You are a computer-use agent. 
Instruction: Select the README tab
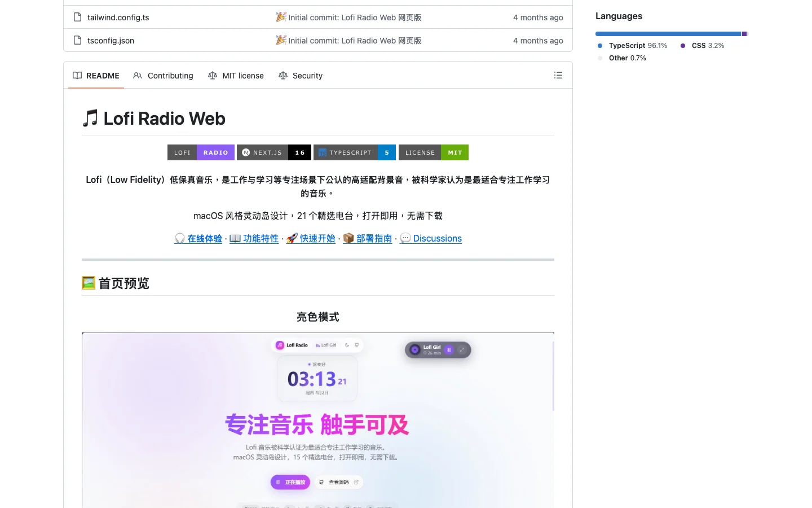point(96,76)
